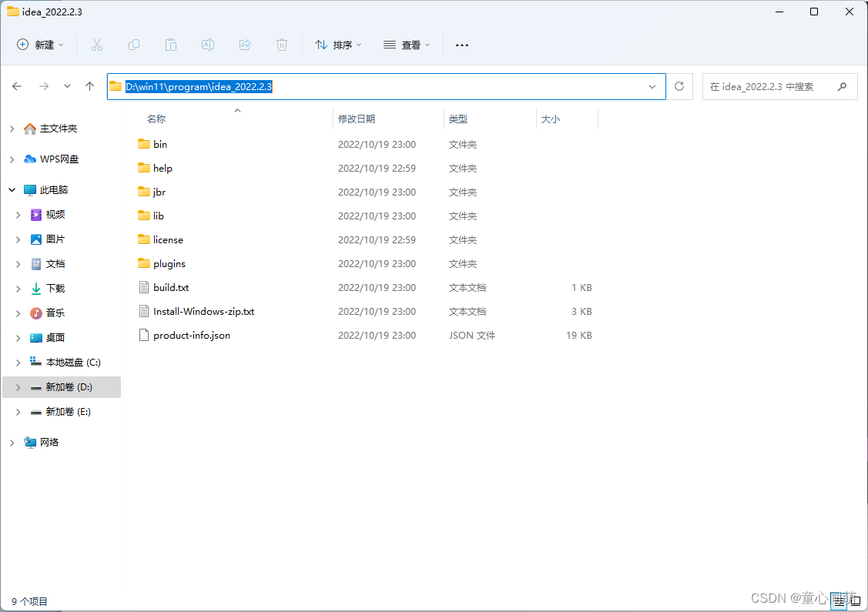868x612 pixels.
Task: Click the up-one-level arrow icon
Action: click(89, 86)
